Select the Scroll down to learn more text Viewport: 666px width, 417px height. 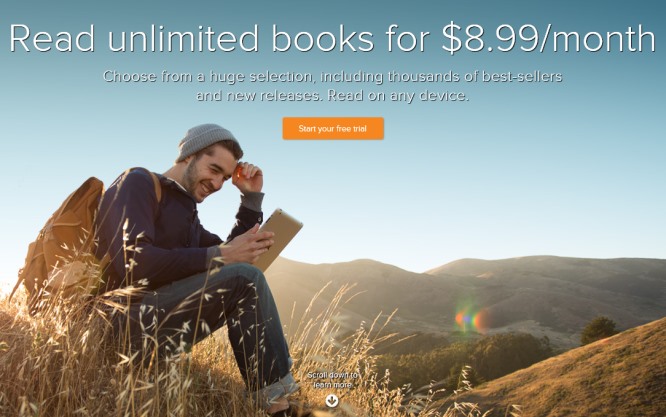click(x=333, y=380)
